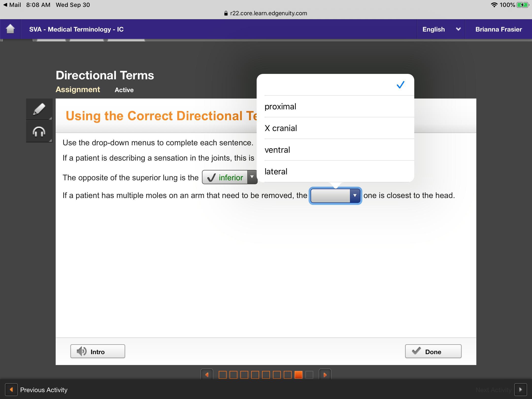
Task: Open Brianna Frasier user menu
Action: tap(499, 29)
